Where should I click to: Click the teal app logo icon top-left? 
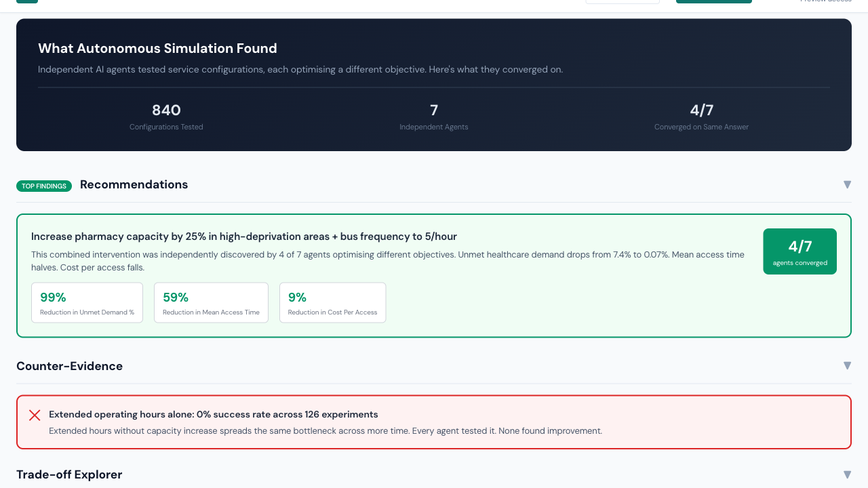[x=26, y=2]
